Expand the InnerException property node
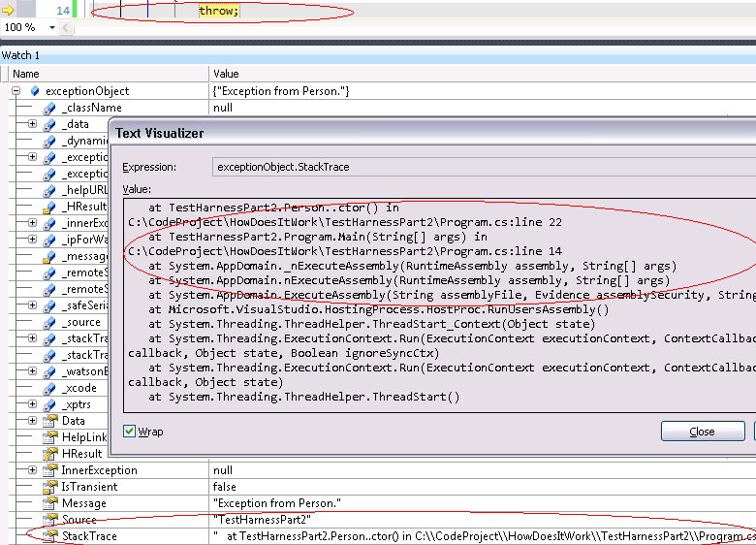756x545 pixels. (x=32, y=469)
